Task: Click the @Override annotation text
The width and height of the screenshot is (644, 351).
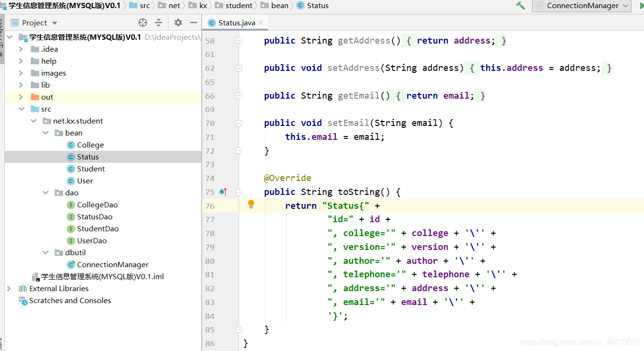Action: (x=287, y=178)
